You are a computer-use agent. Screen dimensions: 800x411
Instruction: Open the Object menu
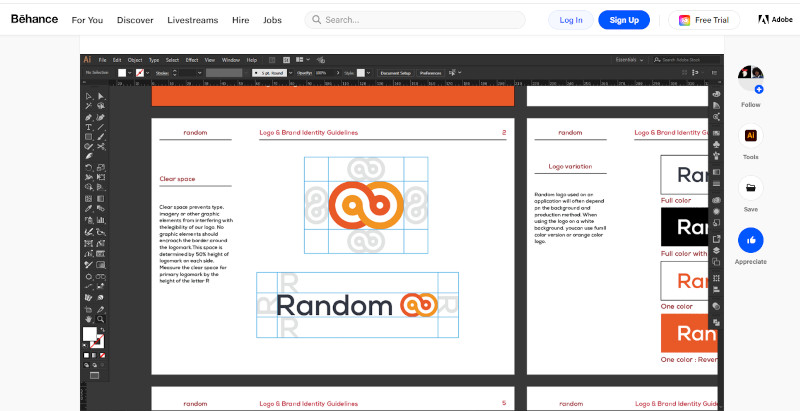coord(135,60)
